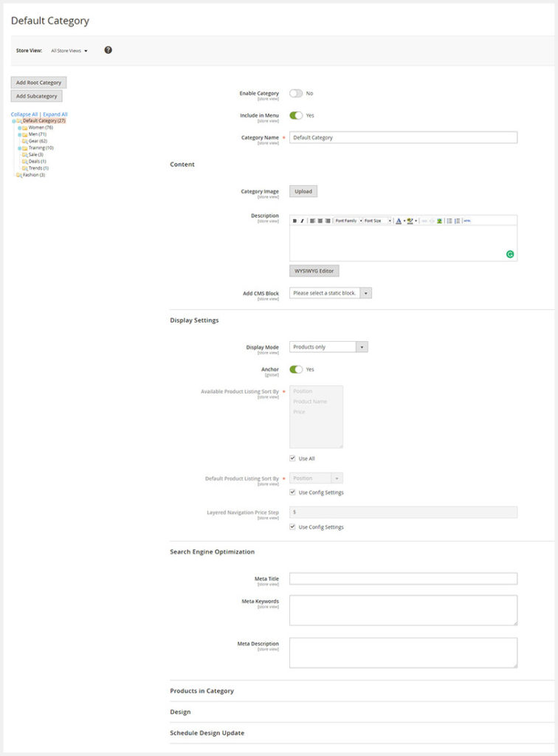Open the Display Mode dropdown

(x=328, y=347)
